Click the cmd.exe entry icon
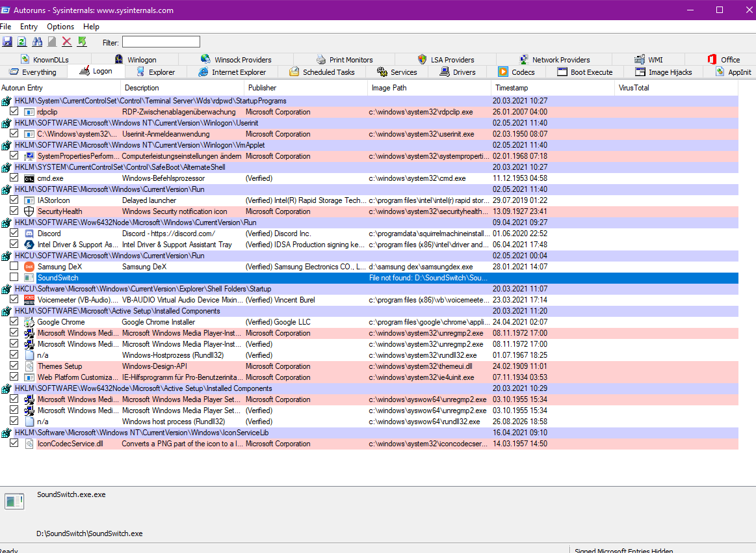 coord(29,178)
